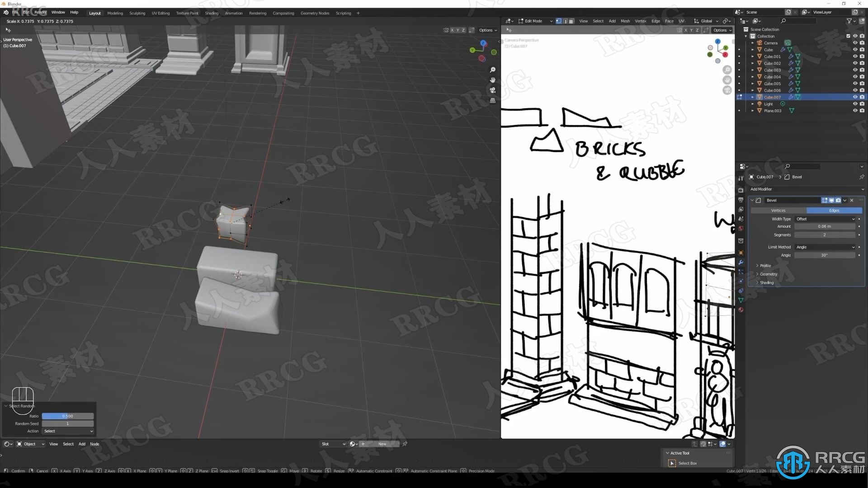Pin the properties editor context
The image size is (868, 488).
point(861,177)
